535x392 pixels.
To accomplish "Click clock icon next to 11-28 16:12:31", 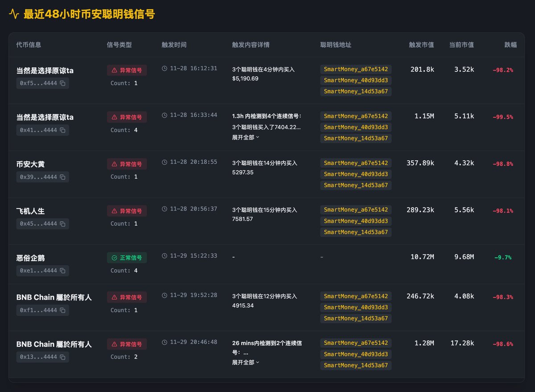I will (165, 69).
